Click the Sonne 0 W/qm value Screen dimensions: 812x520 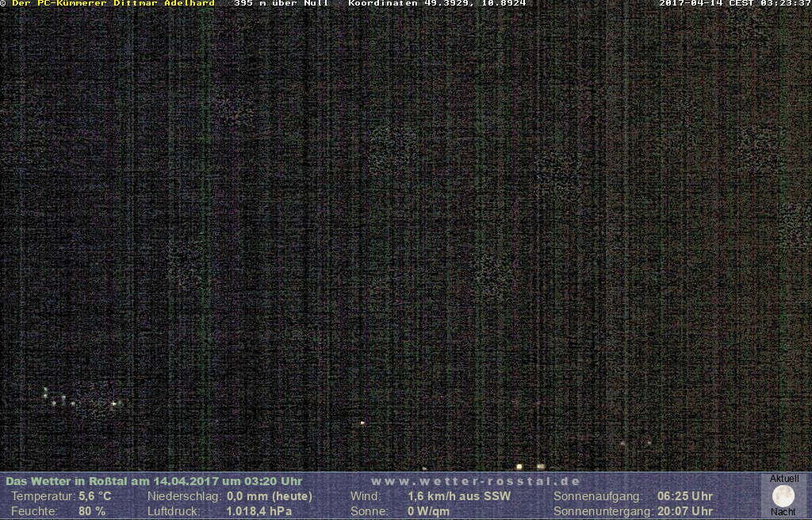428,511
